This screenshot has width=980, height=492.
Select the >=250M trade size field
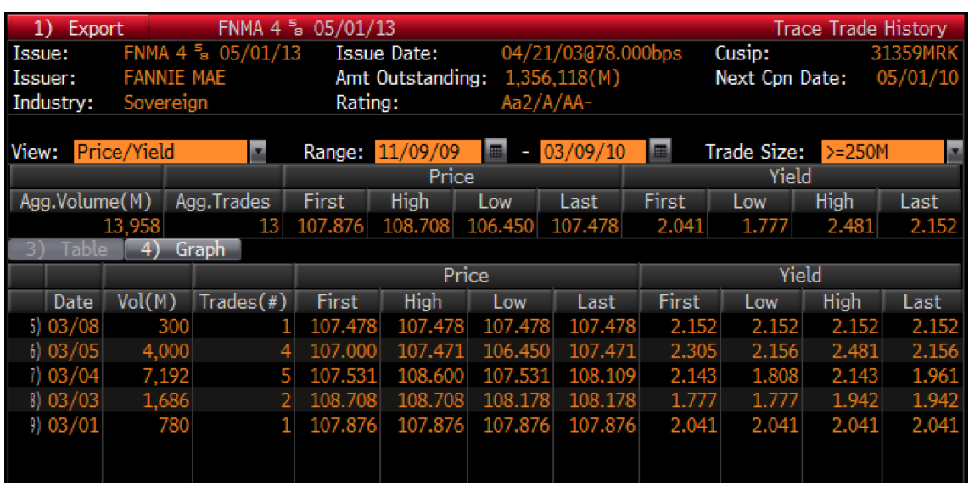click(883, 151)
